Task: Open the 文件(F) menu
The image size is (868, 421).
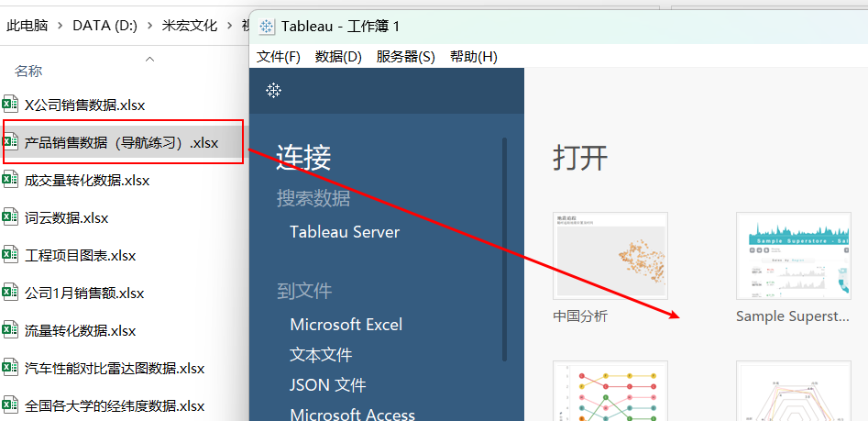Action: tap(279, 56)
